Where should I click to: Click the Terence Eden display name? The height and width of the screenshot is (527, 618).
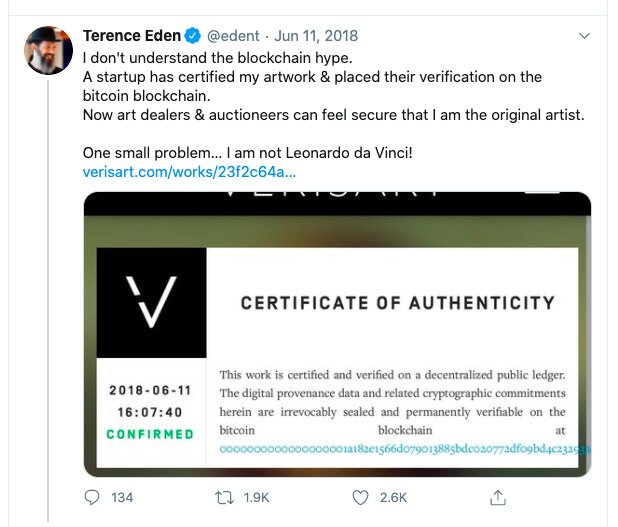132,36
